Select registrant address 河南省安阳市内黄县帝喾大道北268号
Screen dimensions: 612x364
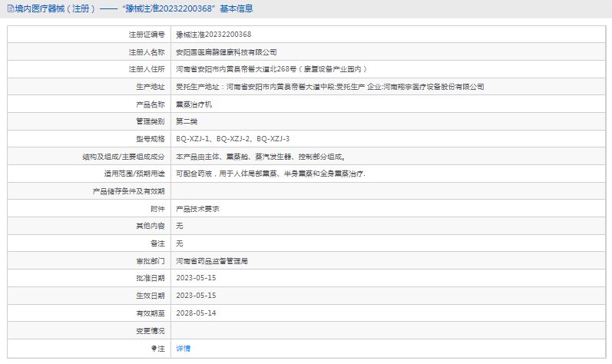[272, 69]
